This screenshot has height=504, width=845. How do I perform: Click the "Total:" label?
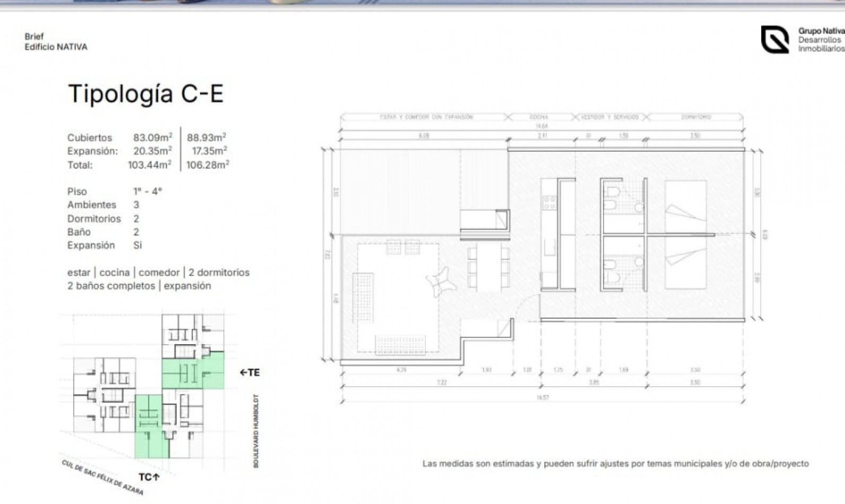80,165
